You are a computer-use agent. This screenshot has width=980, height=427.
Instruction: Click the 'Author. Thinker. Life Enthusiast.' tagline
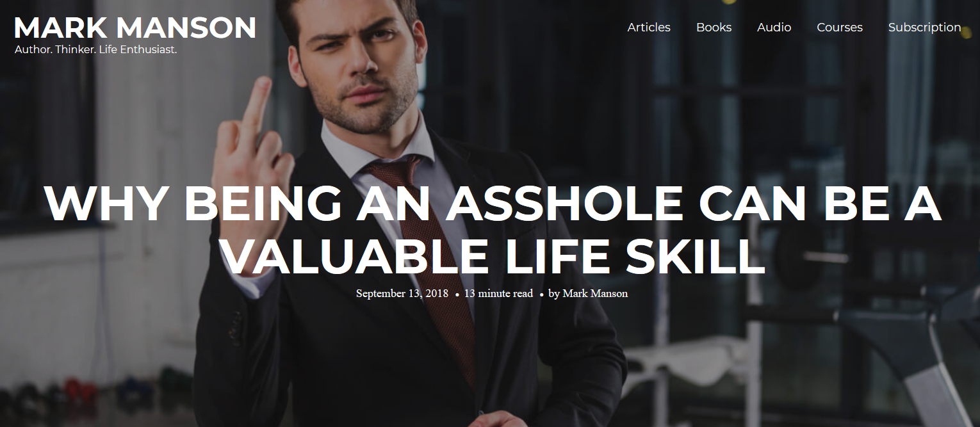(95, 49)
